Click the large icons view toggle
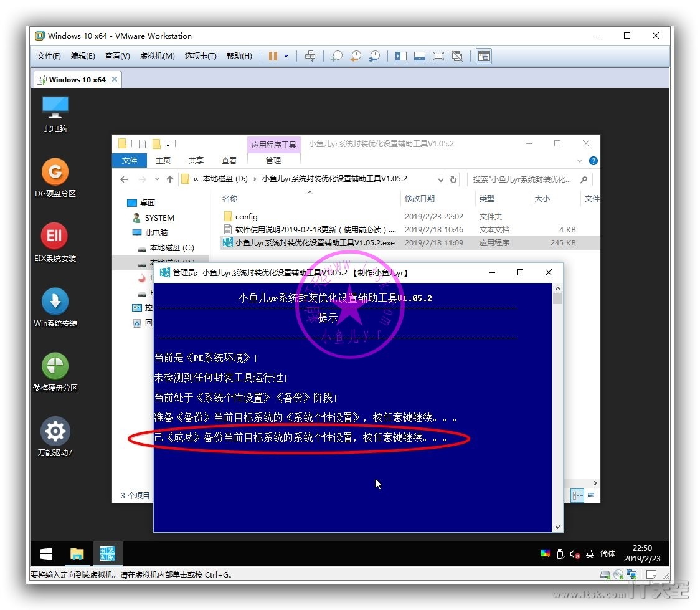 pyautogui.click(x=591, y=495)
